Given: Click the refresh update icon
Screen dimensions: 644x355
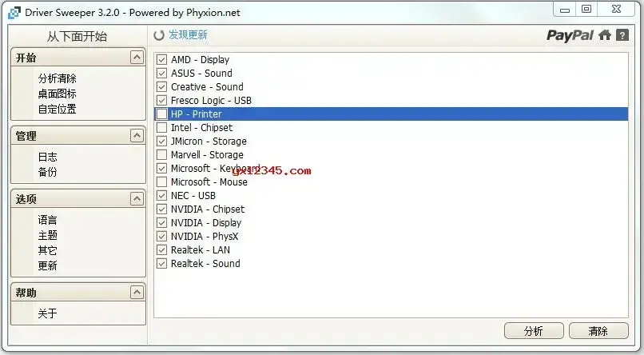Looking at the screenshot, I should pos(159,35).
